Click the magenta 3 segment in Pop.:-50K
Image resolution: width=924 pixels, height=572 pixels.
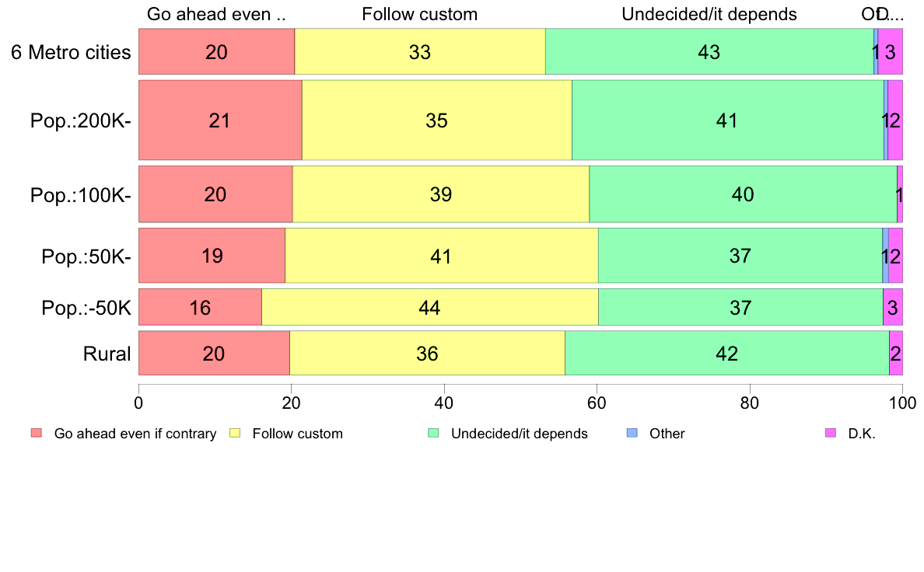[x=893, y=308]
